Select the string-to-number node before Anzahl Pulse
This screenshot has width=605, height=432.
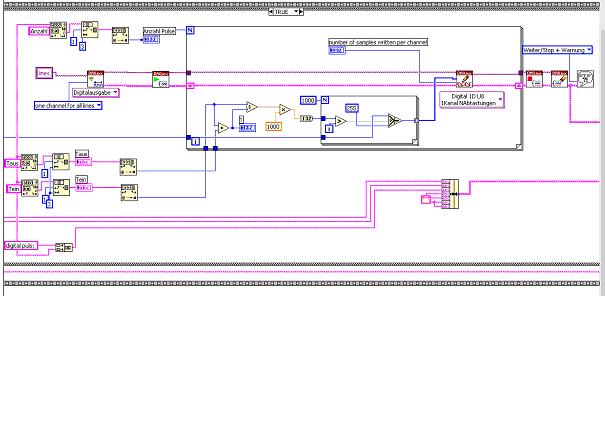[x=120, y=35]
